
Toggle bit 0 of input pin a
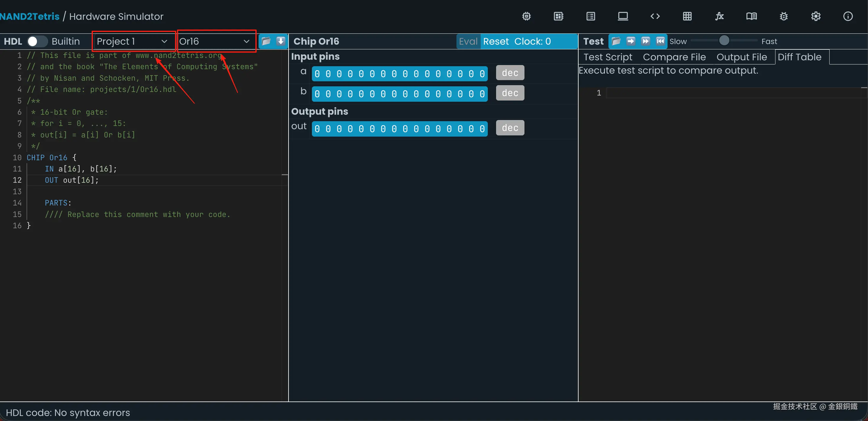(x=482, y=74)
